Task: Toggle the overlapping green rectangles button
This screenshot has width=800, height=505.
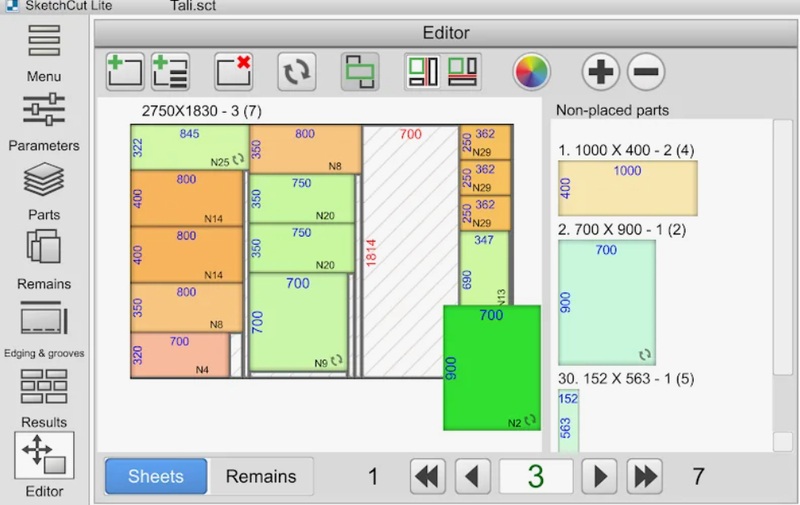Action: [x=359, y=71]
